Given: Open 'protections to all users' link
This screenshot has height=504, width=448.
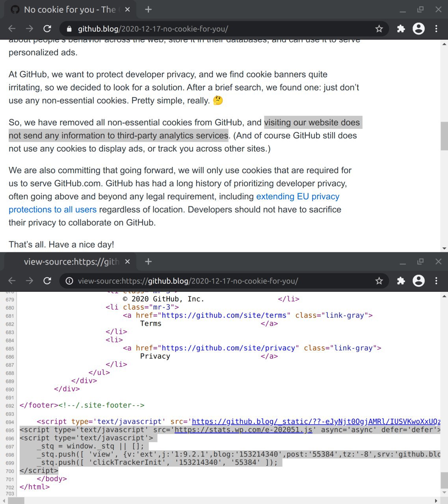Looking at the screenshot, I should [x=52, y=209].
